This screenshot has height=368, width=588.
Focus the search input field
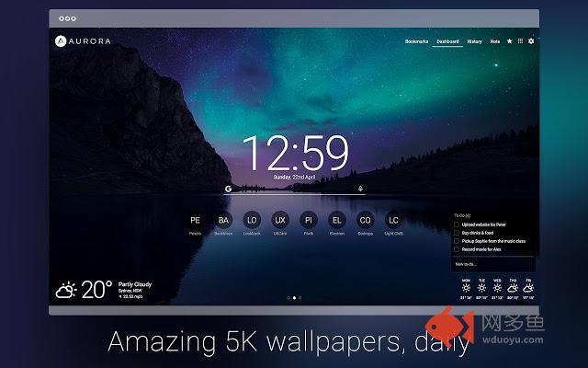(294, 189)
